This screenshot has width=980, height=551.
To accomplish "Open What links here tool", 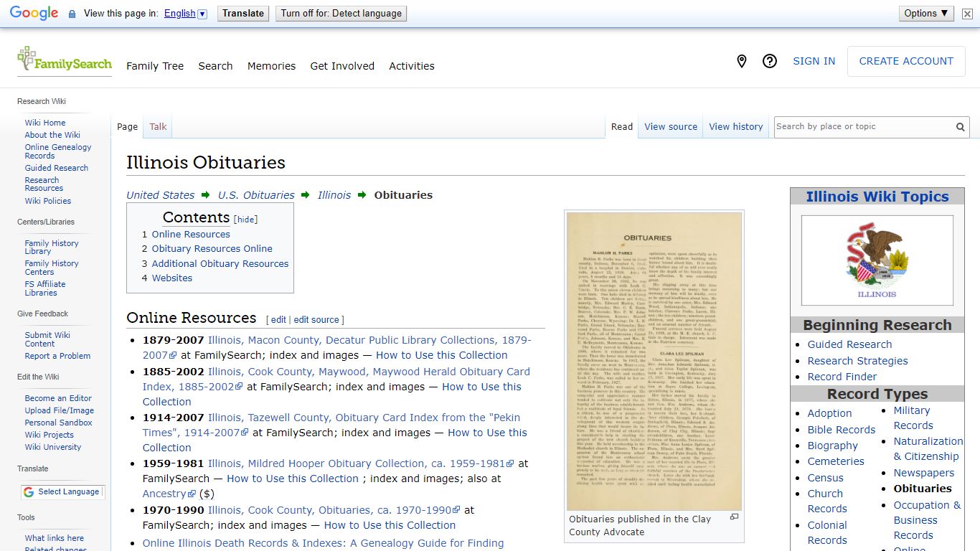I will (x=55, y=538).
